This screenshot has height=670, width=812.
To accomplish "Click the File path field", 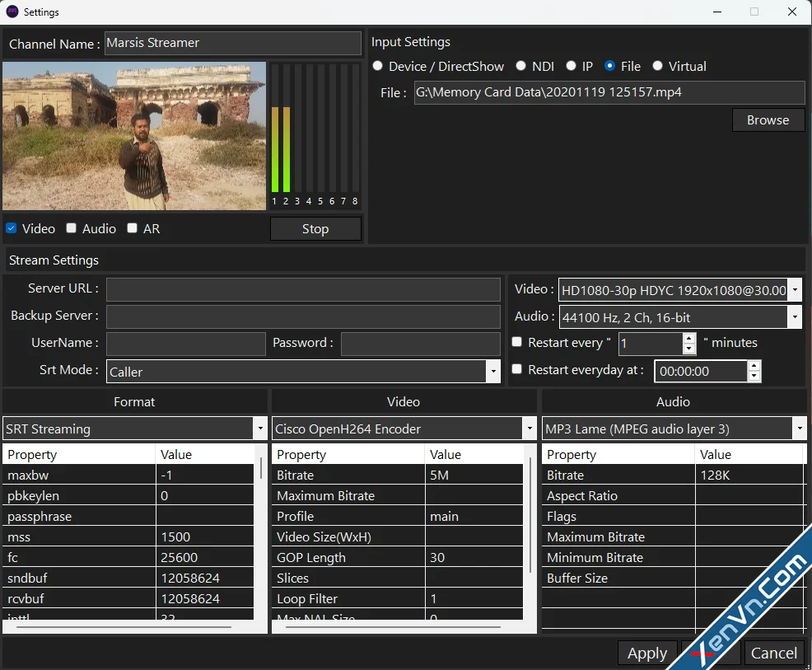I will pyautogui.click(x=609, y=93).
